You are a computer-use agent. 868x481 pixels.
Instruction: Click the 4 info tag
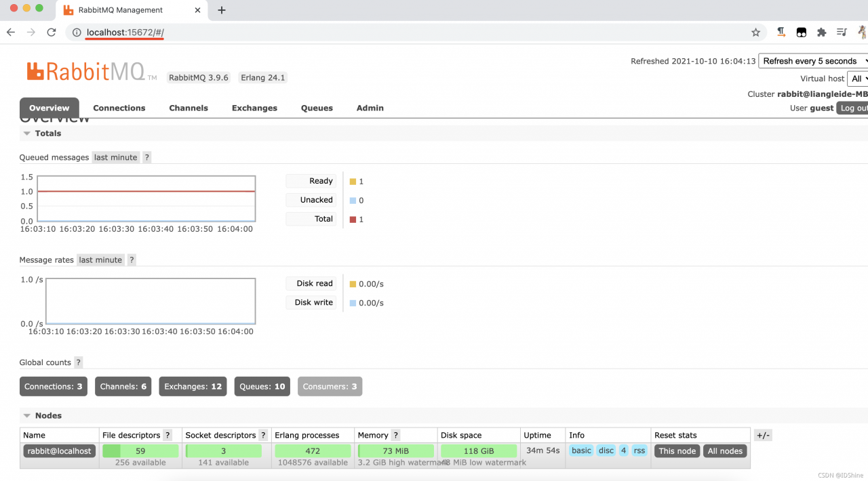pos(624,451)
